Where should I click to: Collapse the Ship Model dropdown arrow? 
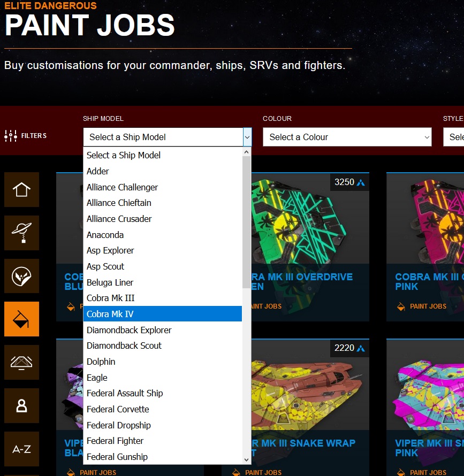click(x=247, y=137)
